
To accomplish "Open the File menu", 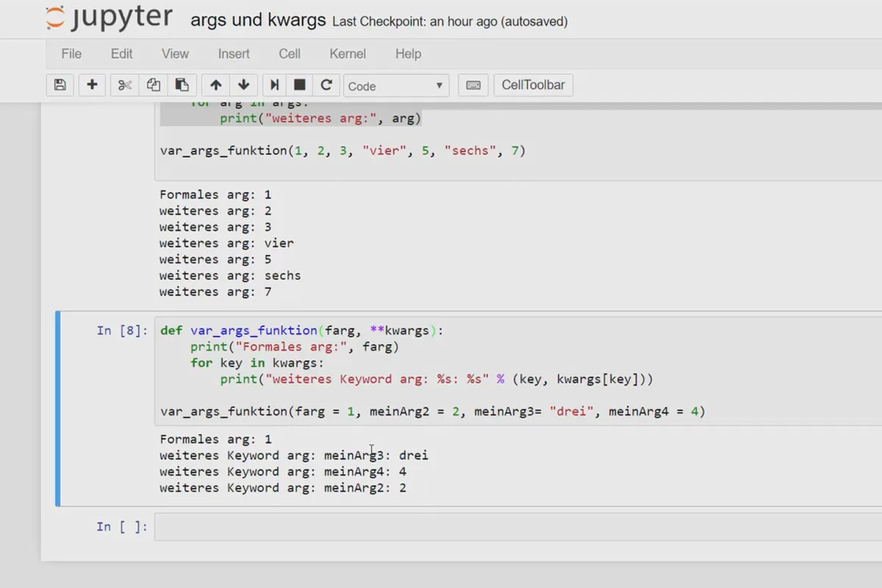I will 71,54.
